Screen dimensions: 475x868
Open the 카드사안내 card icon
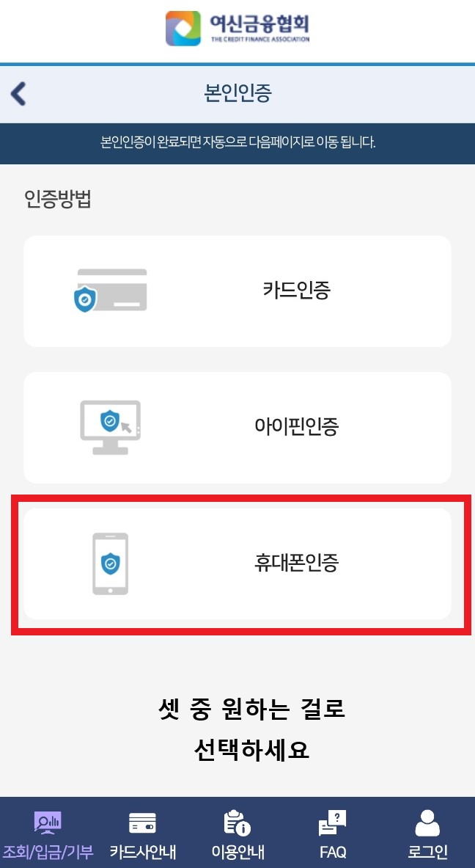tap(142, 823)
